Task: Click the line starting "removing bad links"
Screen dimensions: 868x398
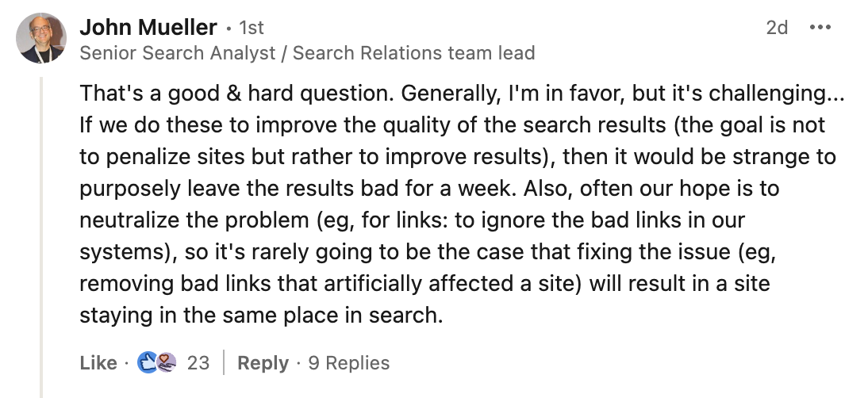Action: pyautogui.click(x=424, y=283)
